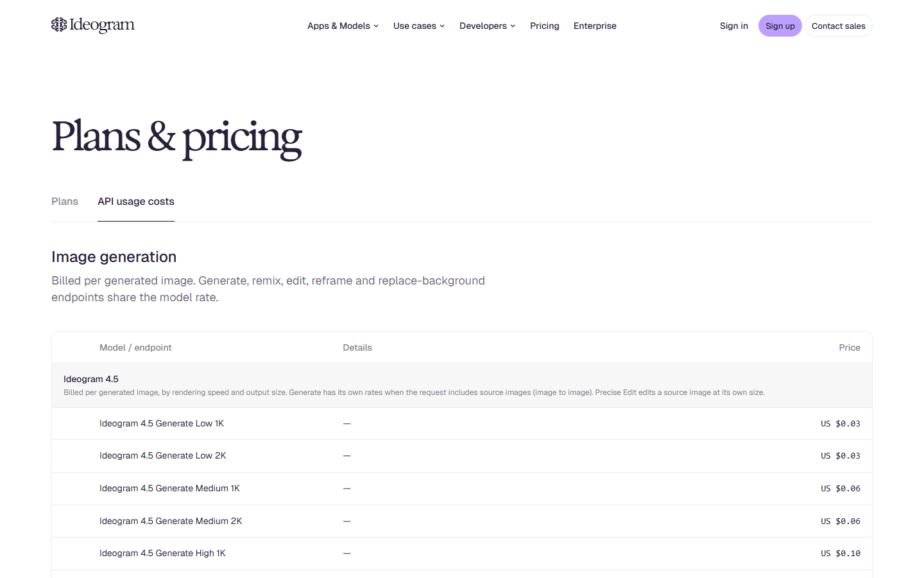Select the Ideogram 4.5 Generate Low 1K row

(x=462, y=424)
